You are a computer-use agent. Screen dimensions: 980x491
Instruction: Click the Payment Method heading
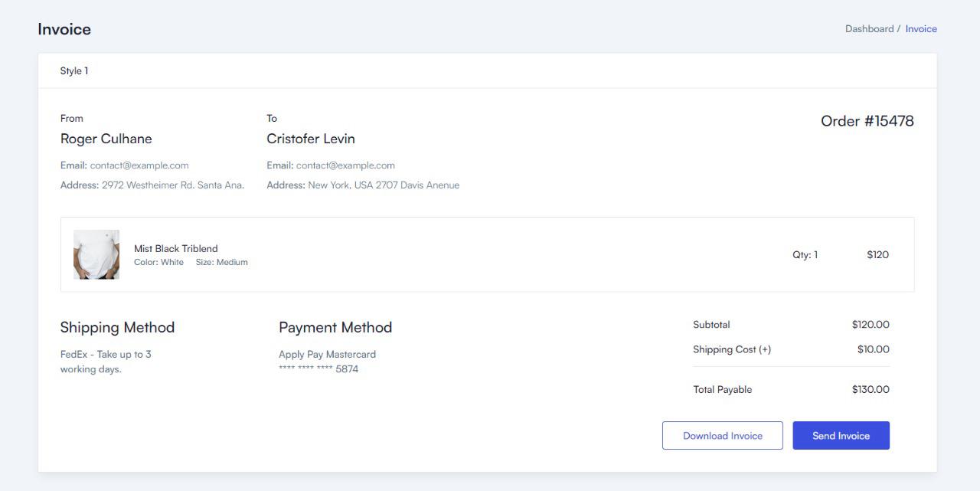pyautogui.click(x=335, y=327)
